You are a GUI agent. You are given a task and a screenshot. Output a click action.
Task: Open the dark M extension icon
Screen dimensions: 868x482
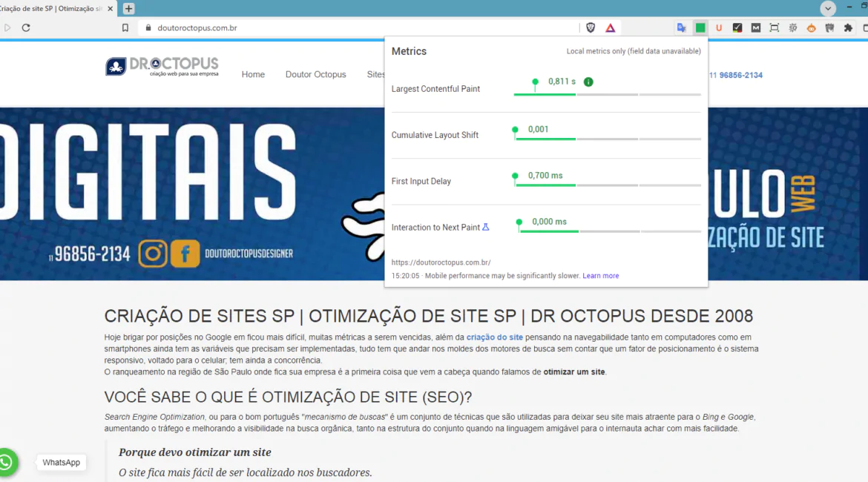[756, 27]
